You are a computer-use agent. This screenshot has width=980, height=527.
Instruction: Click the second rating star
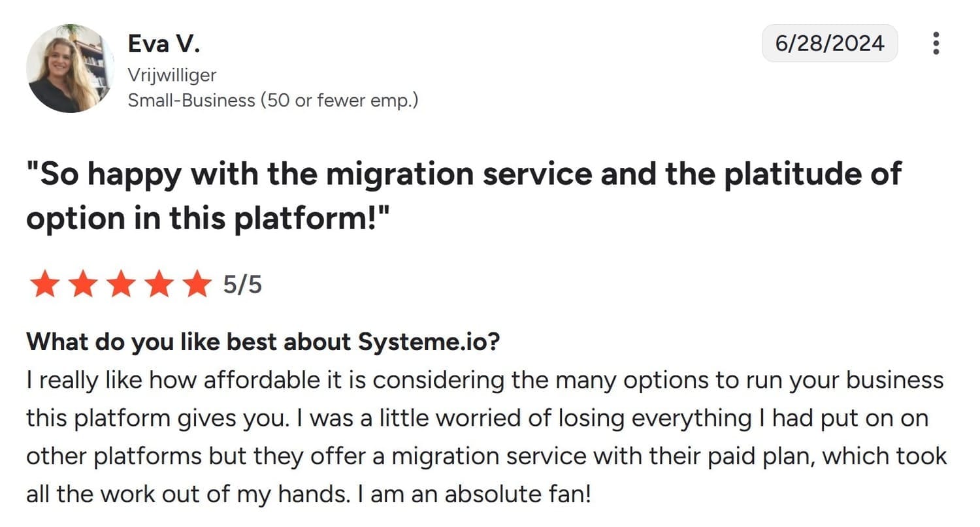[82, 285]
